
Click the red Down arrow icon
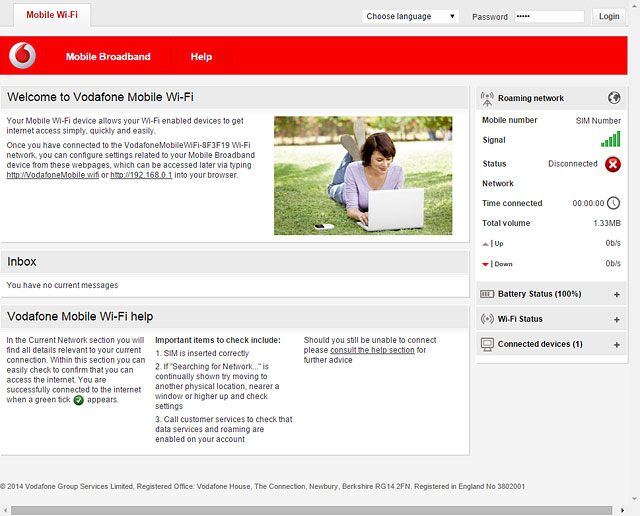click(x=486, y=264)
